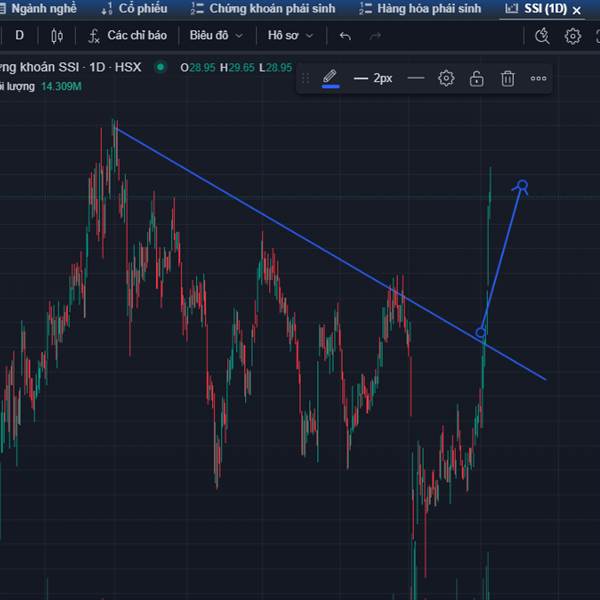
Task: Grab the drawing toolbar drag handle
Action: point(305,78)
